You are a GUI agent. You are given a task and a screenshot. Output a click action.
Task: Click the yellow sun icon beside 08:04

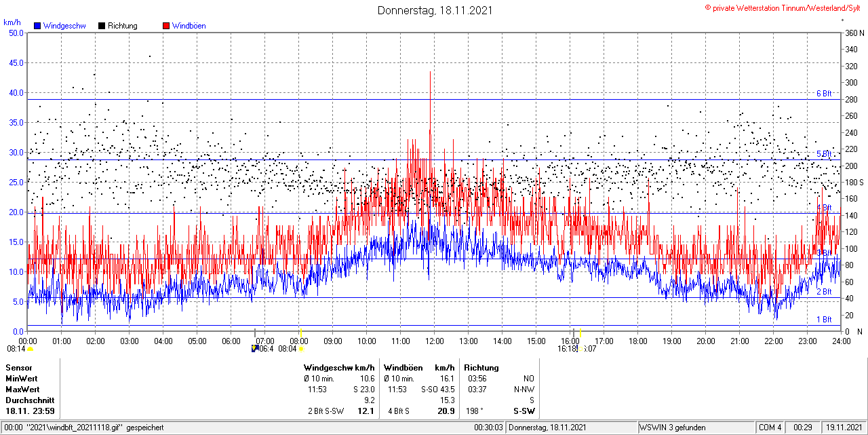pos(301,349)
